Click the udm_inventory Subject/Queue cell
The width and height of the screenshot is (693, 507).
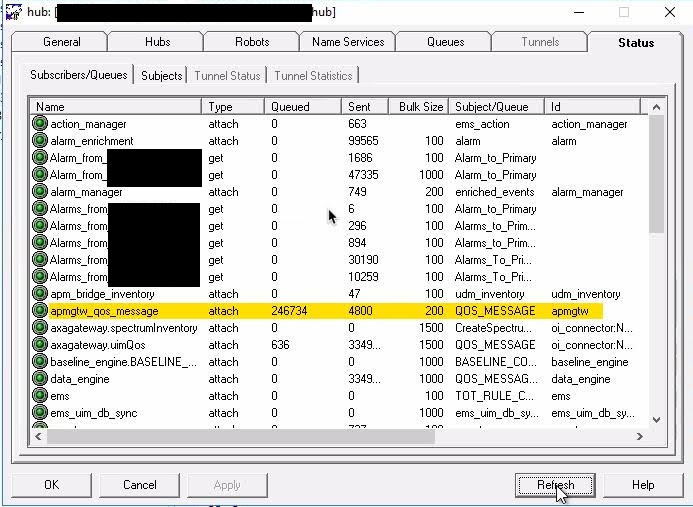490,294
